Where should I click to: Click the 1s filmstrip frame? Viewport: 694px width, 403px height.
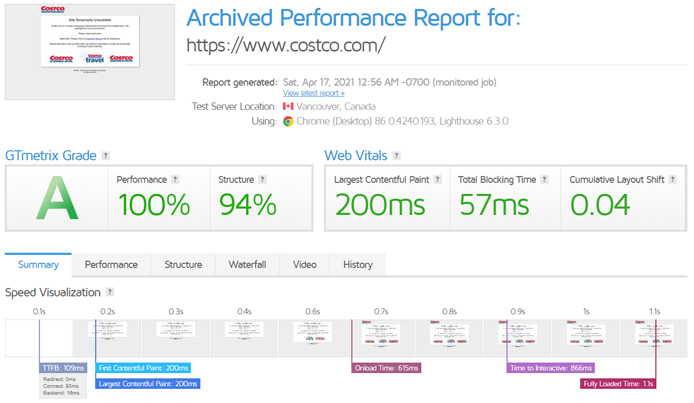tap(586, 338)
